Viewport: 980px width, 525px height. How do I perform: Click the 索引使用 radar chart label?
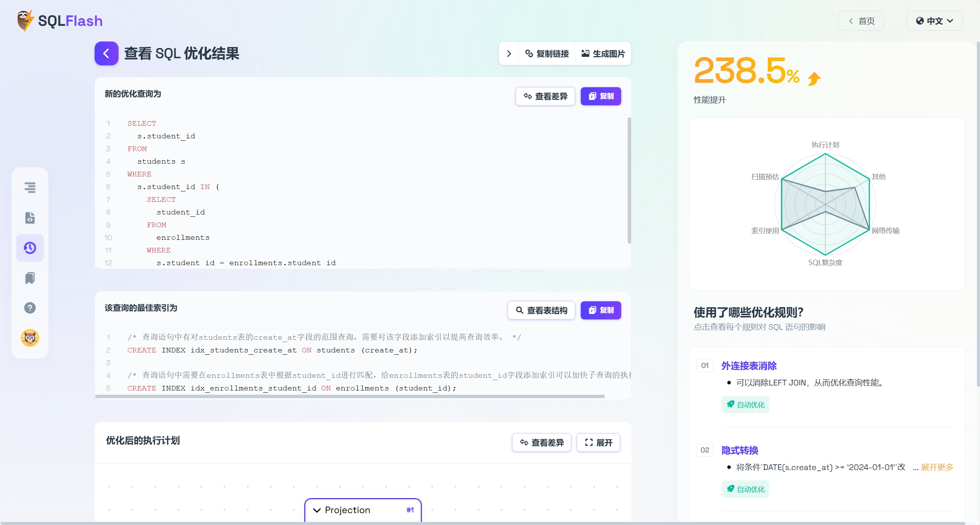765,231
